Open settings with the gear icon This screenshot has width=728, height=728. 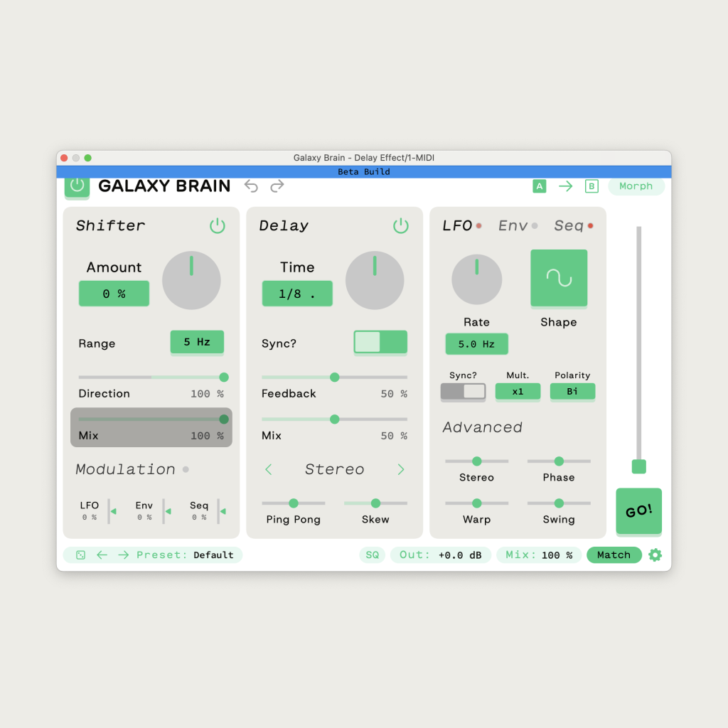[655, 555]
